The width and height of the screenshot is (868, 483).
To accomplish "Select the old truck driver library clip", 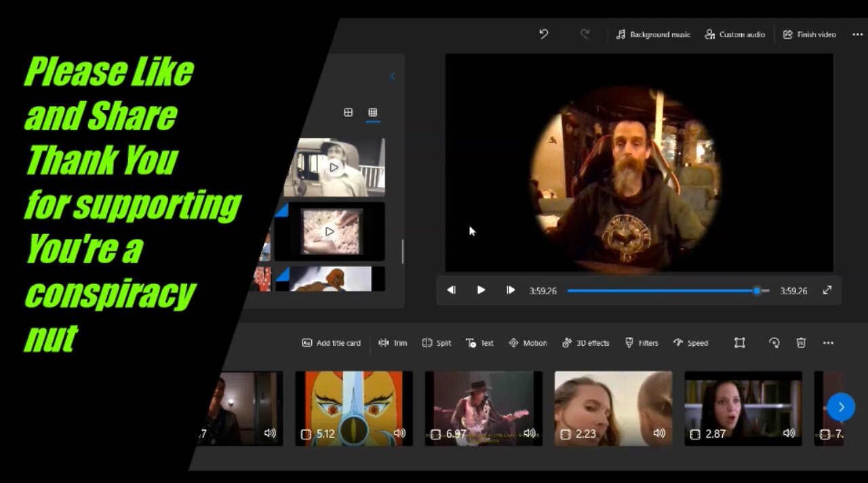I will (334, 168).
